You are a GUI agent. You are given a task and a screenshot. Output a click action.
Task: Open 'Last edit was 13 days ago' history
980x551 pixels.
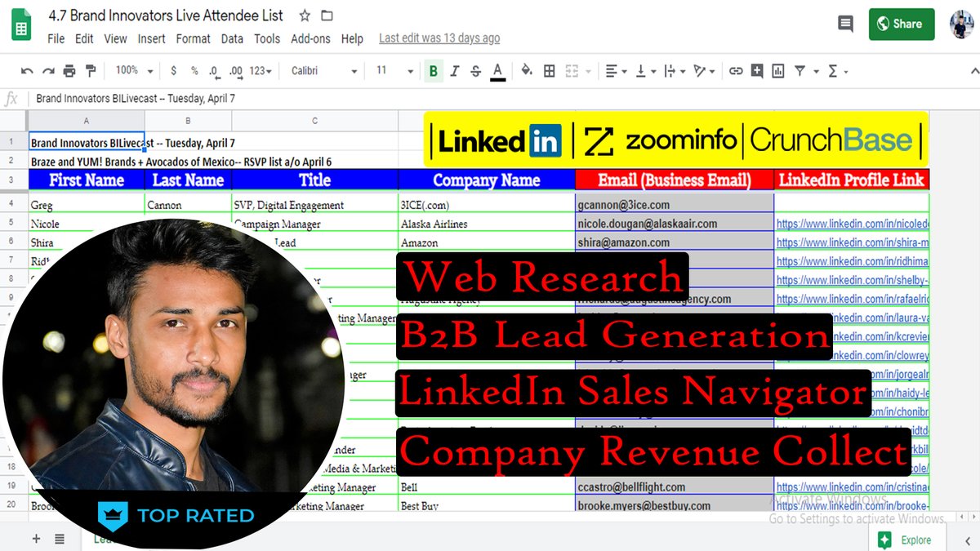pos(439,38)
